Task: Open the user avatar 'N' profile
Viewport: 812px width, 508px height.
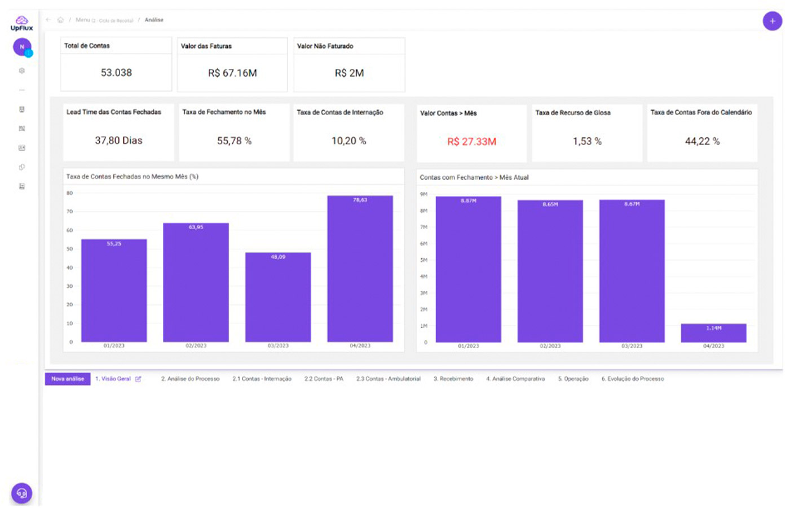Action: tap(22, 47)
